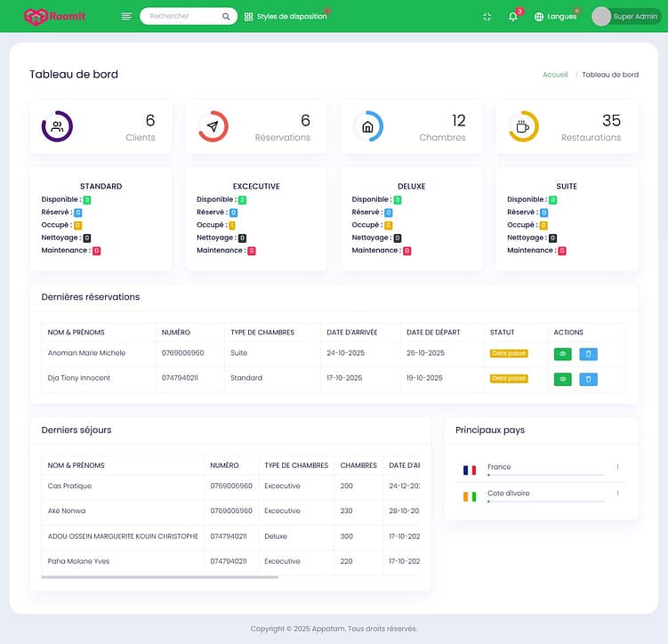Click the search magnifier icon

[226, 16]
